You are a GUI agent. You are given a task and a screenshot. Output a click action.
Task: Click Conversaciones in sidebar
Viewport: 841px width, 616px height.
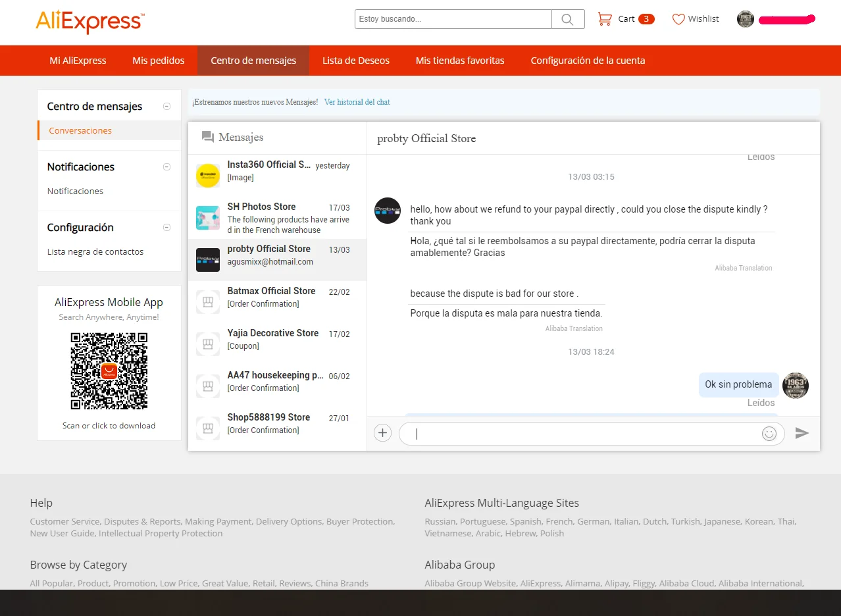click(109, 130)
